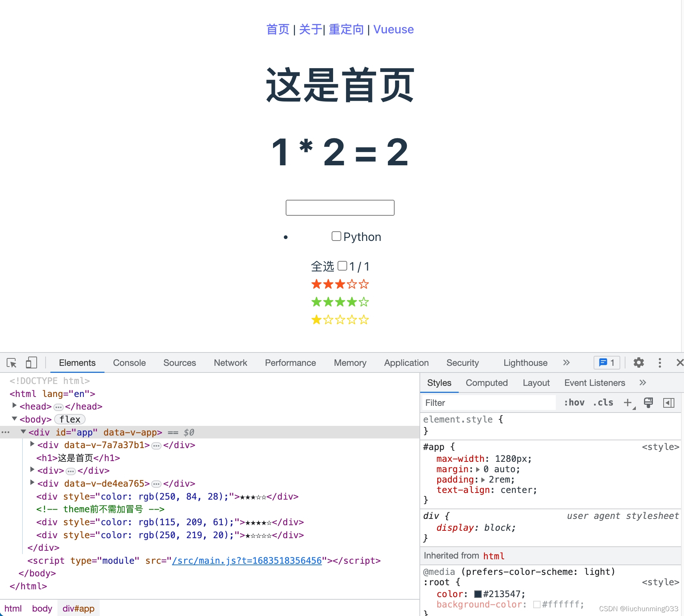Open the Application tab

click(406, 363)
